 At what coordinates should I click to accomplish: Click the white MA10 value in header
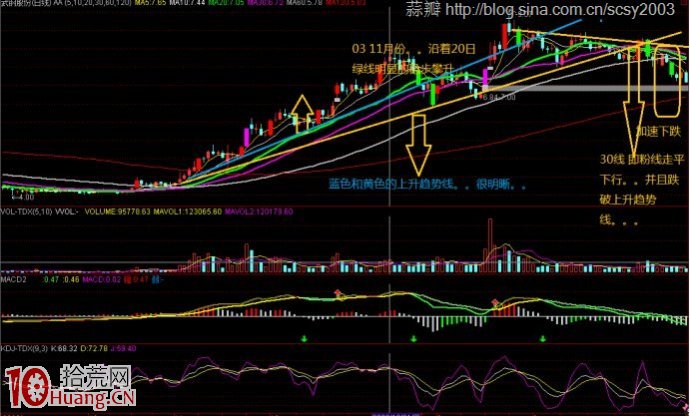[x=187, y=3]
